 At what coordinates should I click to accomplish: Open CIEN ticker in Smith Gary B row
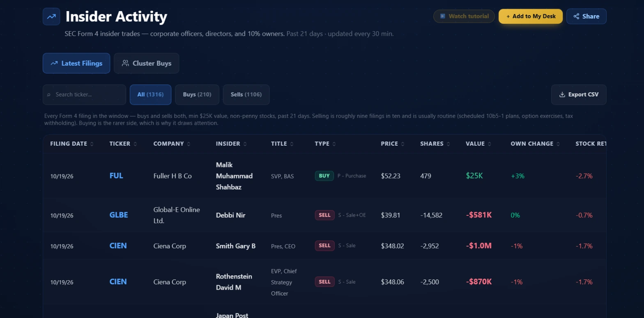tap(118, 246)
